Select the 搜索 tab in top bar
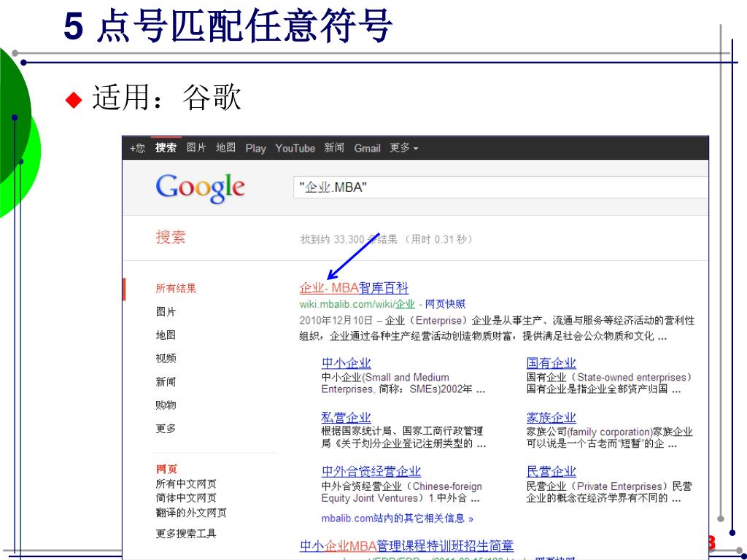The image size is (747, 560). click(166, 148)
